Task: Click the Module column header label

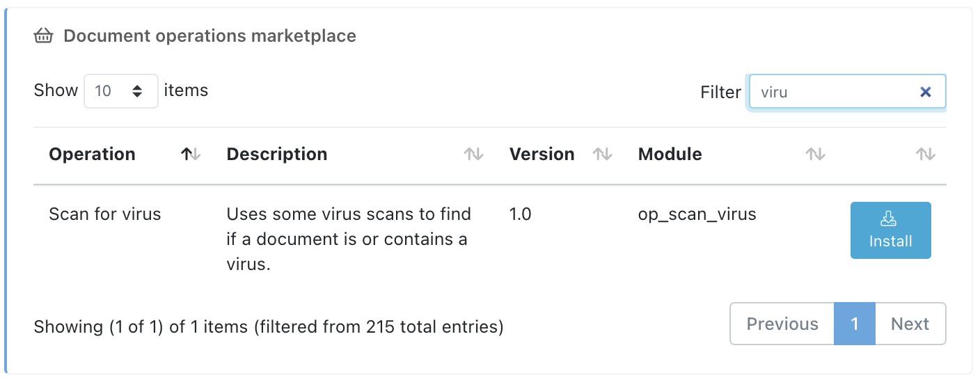Action: [x=670, y=155]
